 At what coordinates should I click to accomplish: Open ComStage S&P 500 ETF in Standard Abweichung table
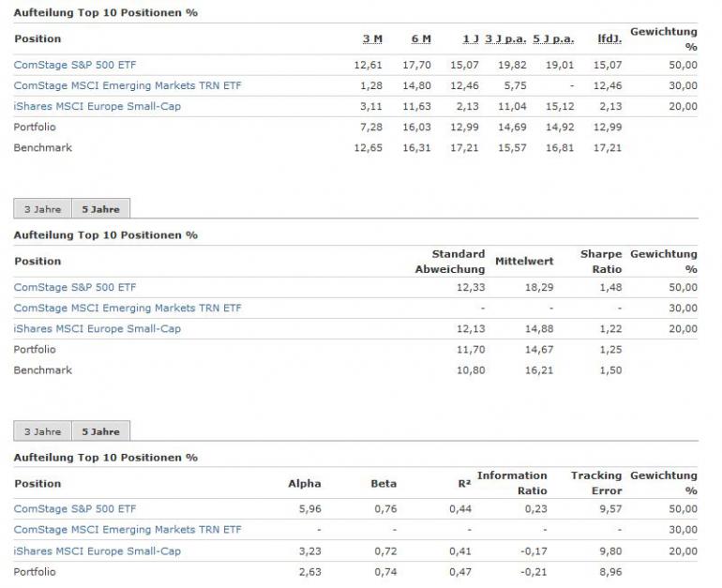pos(74,287)
